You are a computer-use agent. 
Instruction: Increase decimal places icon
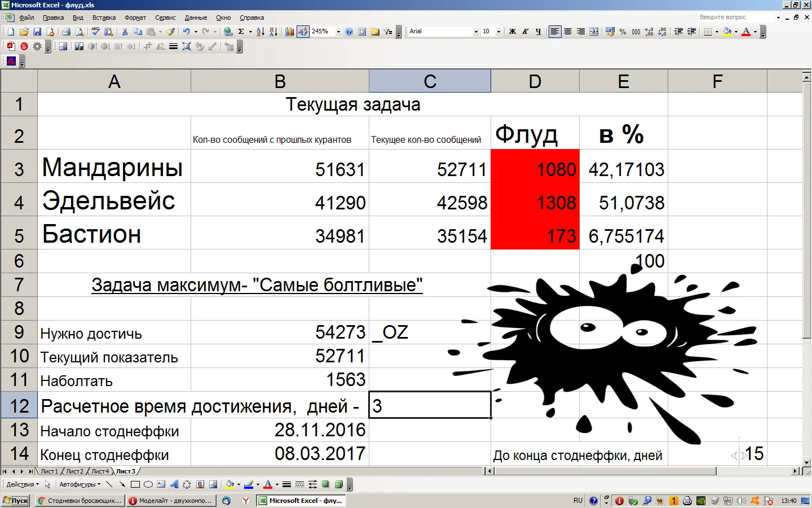pyautogui.click(x=649, y=32)
